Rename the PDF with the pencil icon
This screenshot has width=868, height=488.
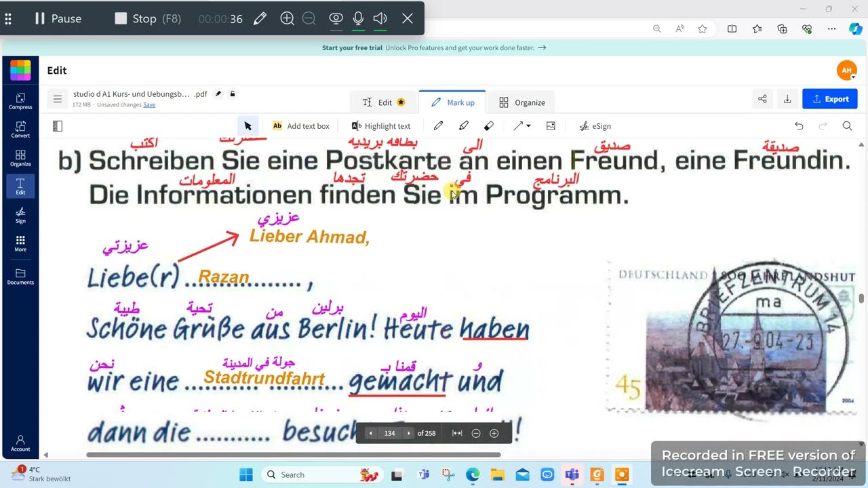pos(218,94)
